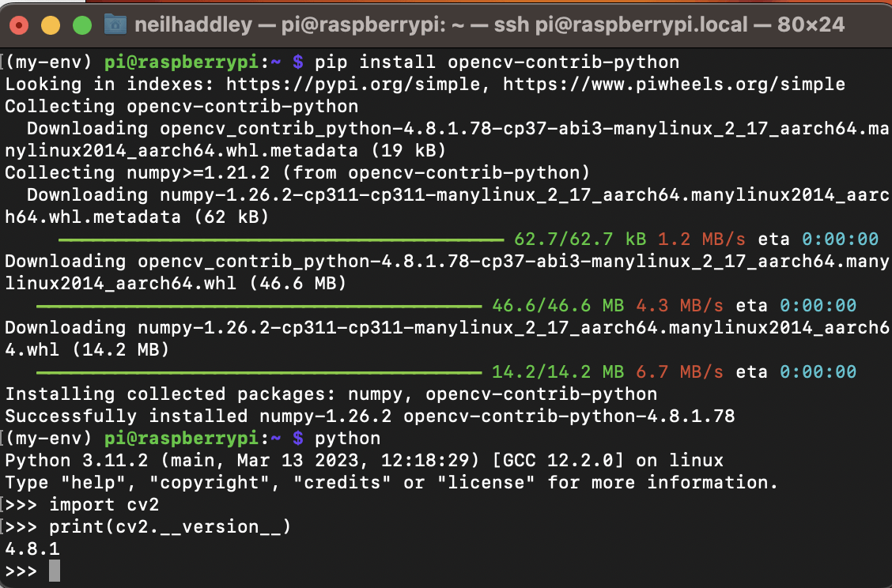
Task: Click the 62.7/62.7 kB progress bar
Action: [281, 240]
